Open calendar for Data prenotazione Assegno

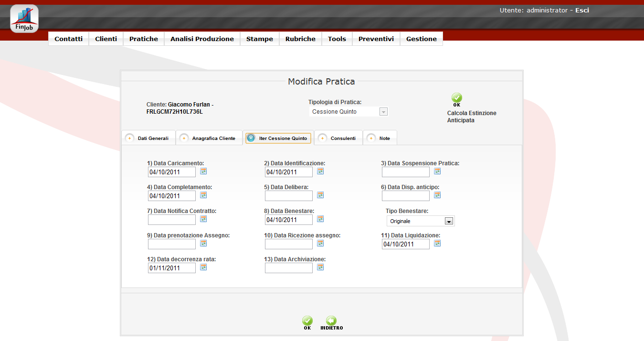pyautogui.click(x=203, y=243)
